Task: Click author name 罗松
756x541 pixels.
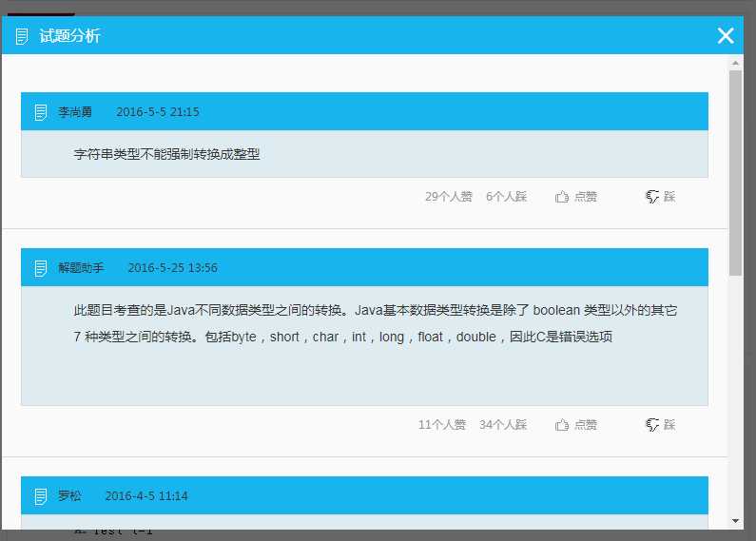Action: pyautogui.click(x=70, y=496)
